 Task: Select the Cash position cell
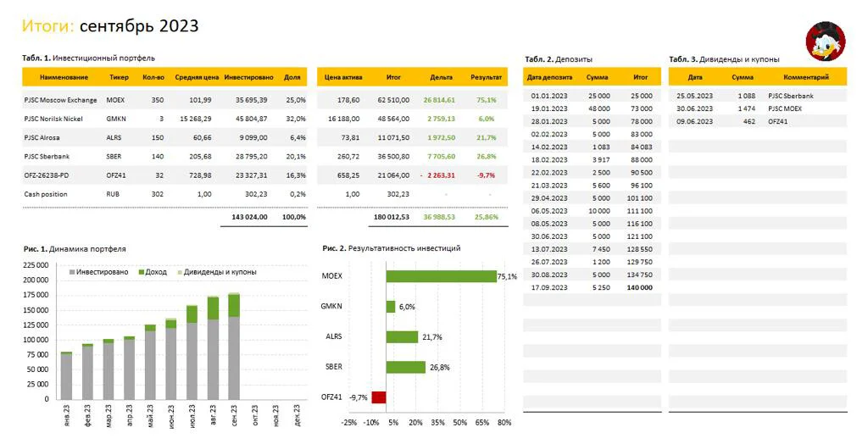point(46,194)
